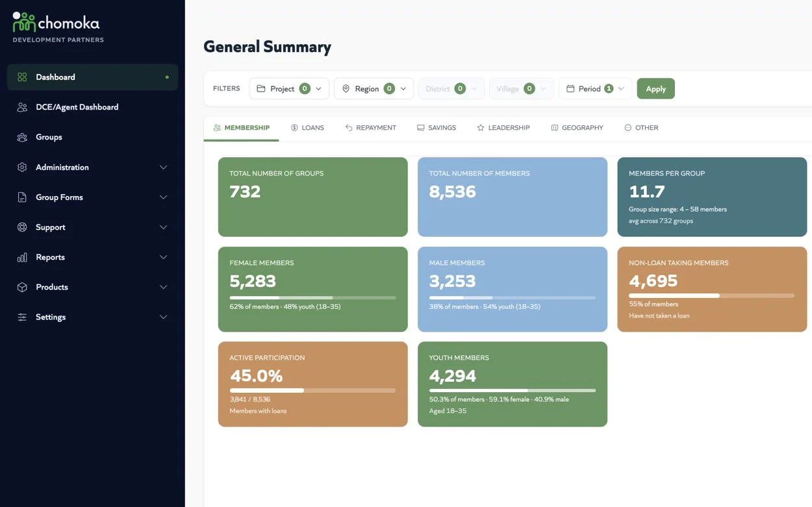
Task: Expand the Support menu chevron
Action: pos(164,227)
